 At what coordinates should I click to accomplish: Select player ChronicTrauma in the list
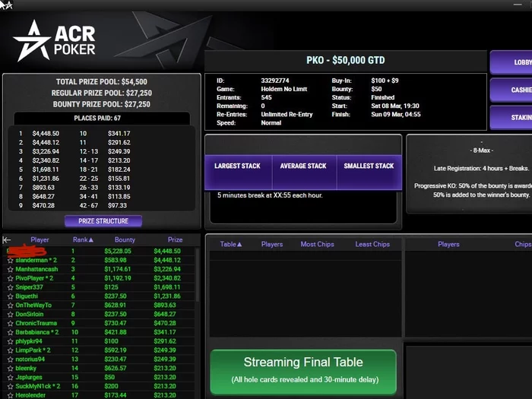click(36, 323)
